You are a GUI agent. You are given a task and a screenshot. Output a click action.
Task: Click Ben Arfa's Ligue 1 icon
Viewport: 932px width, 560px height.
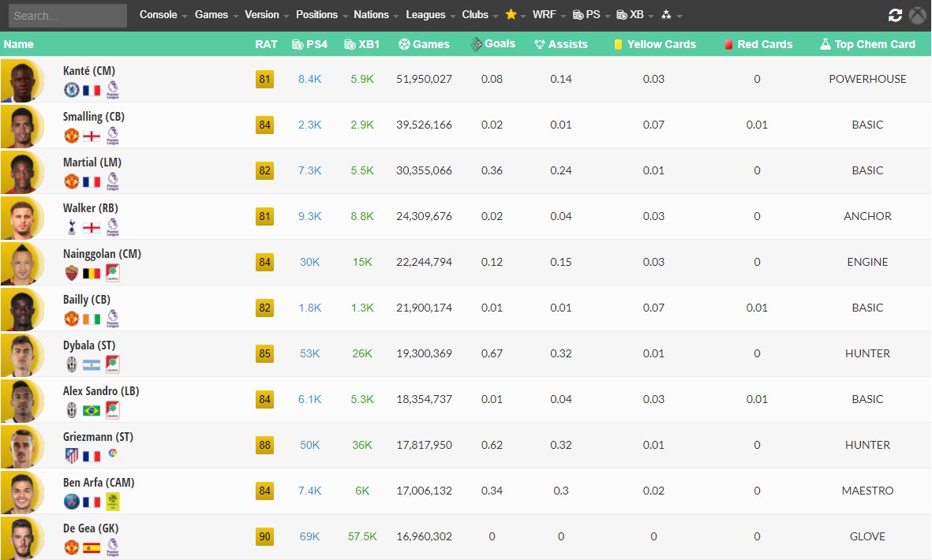[x=112, y=501]
